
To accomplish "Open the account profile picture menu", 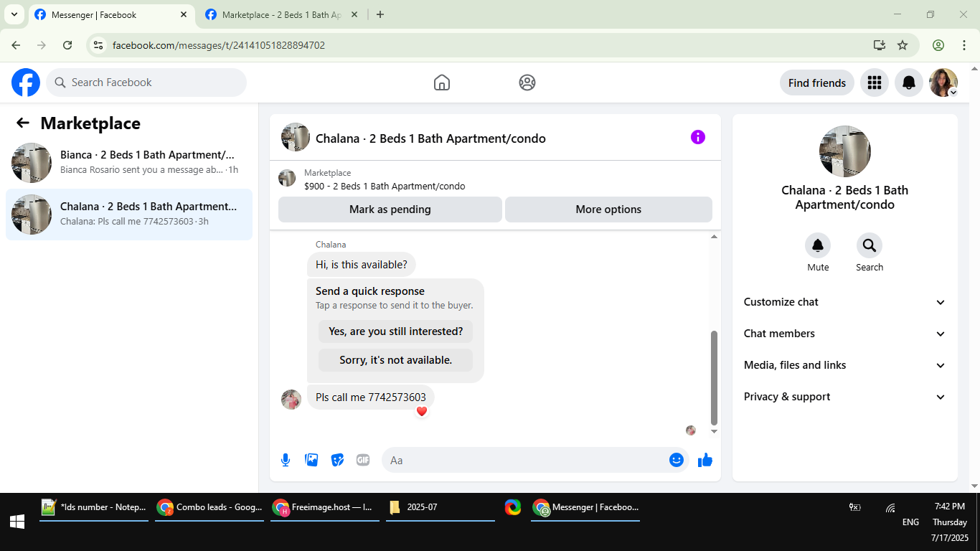I will [943, 83].
